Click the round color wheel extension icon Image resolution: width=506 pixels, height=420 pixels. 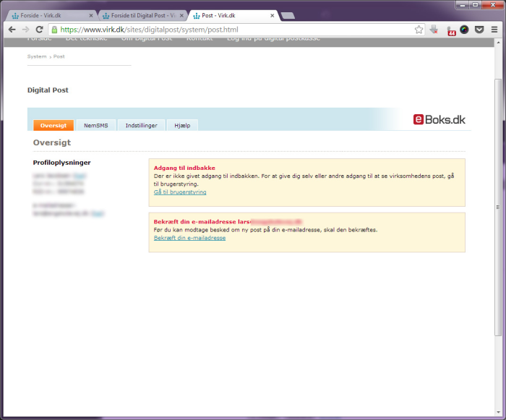tap(464, 30)
